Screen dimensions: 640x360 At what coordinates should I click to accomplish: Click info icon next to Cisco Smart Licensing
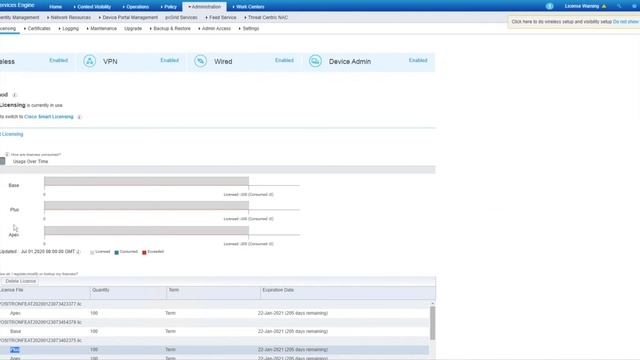79,117
